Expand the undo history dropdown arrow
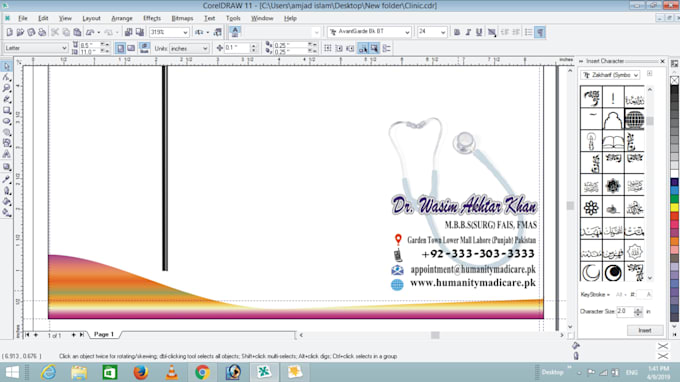The image size is (680, 382). pos(99,33)
